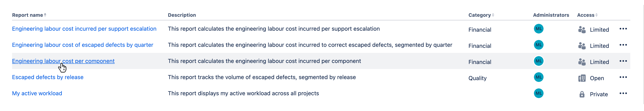Open My active workload report
The width and height of the screenshot is (644, 111).
tap(37, 93)
